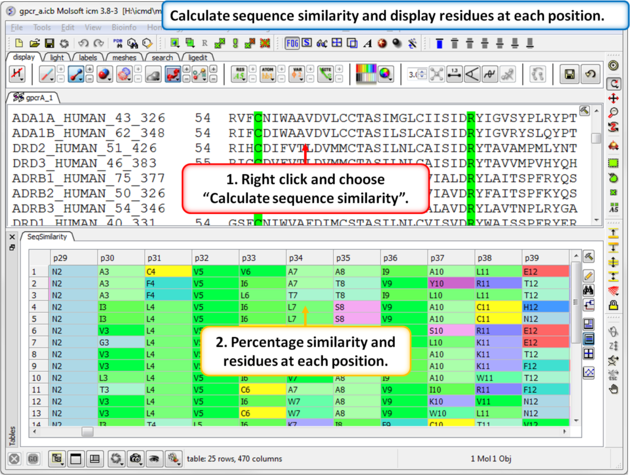Screen dimensions: 630x475
Task: Switch to the meshes tab
Action: click(x=123, y=58)
